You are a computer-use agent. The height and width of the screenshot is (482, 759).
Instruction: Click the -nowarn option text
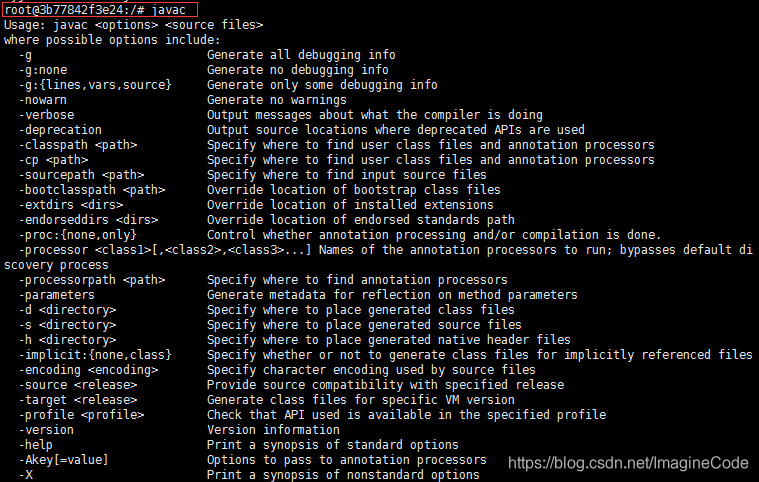coord(43,100)
